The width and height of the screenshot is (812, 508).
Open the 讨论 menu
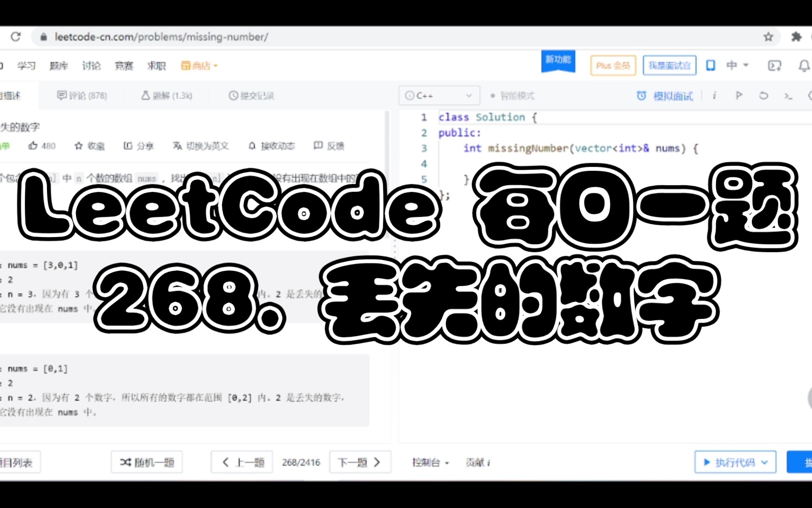point(91,66)
